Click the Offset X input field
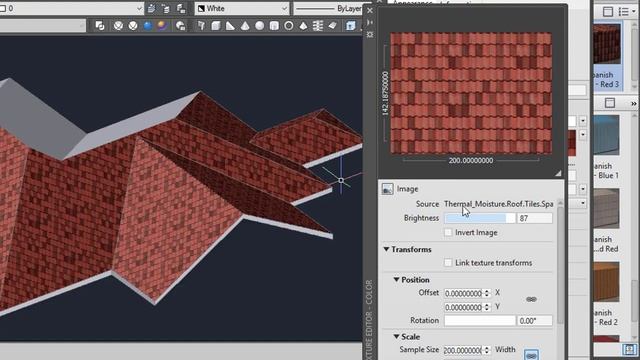This screenshot has width=640, height=360. (x=463, y=293)
